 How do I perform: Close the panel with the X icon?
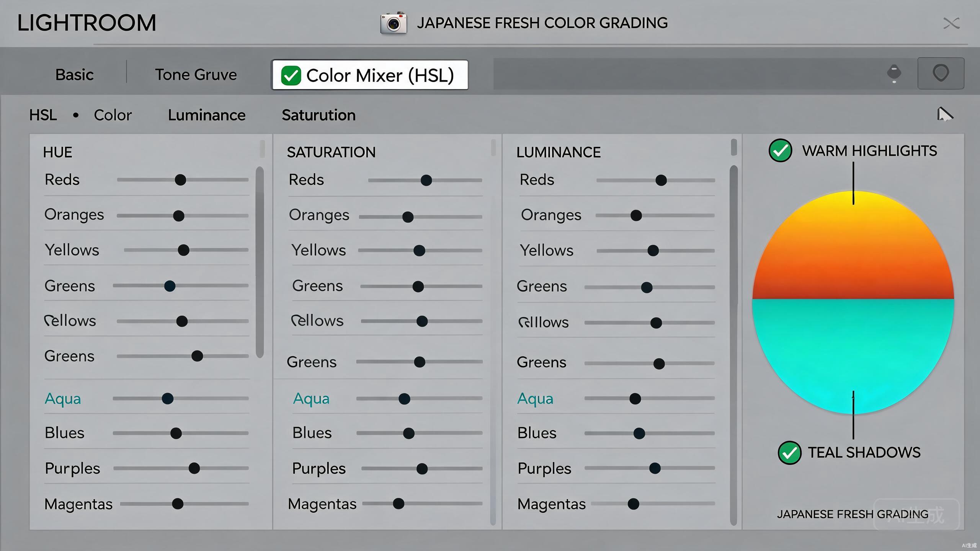click(951, 23)
